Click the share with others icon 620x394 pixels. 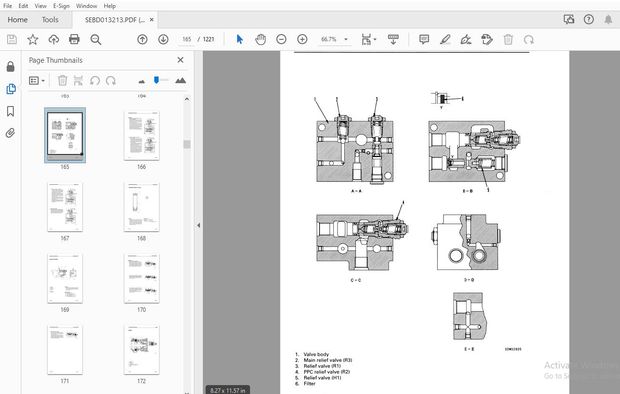coord(569,19)
